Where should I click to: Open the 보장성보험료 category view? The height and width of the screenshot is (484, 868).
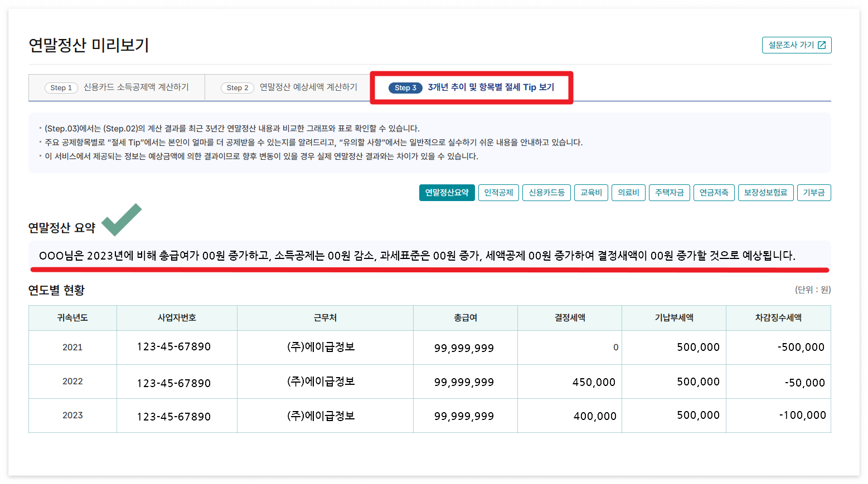765,193
